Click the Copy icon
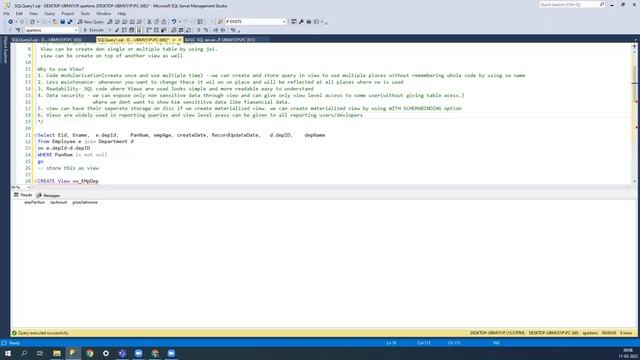 [156, 22]
